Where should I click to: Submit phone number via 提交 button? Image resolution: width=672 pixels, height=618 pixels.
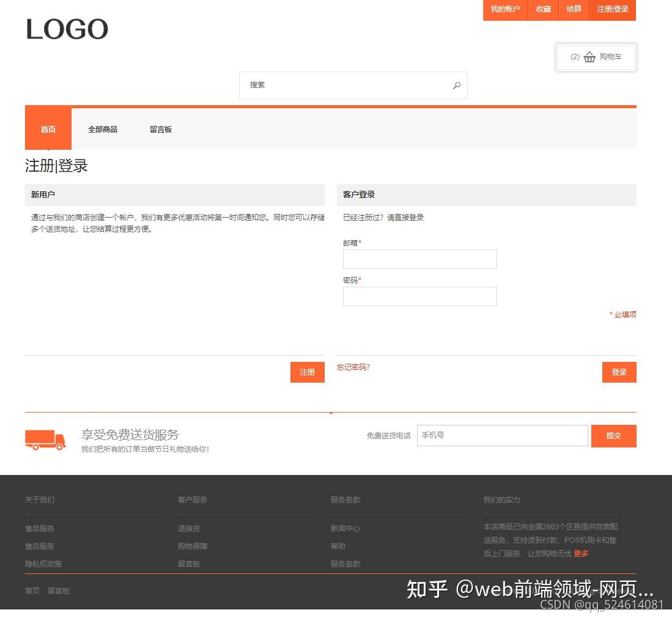tap(614, 436)
